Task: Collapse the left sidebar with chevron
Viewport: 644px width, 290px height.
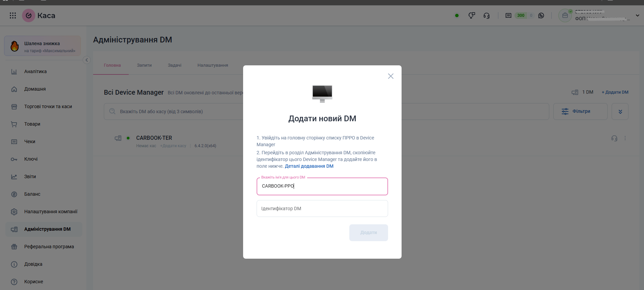Action: point(87,60)
